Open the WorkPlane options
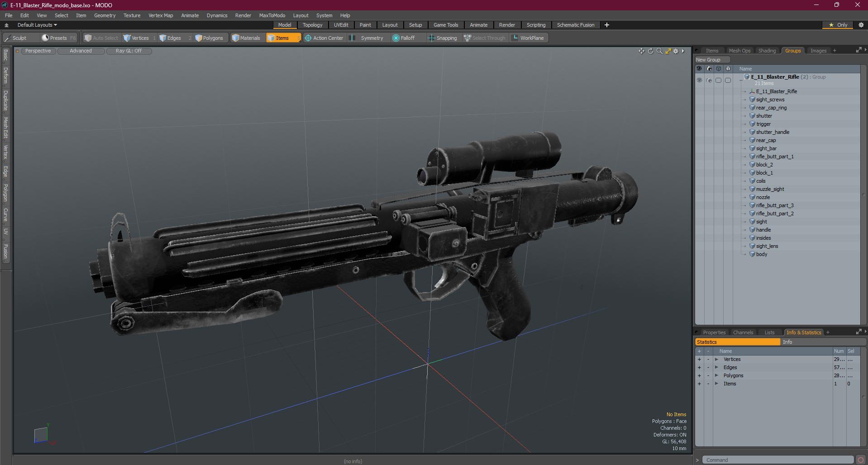 [528, 38]
